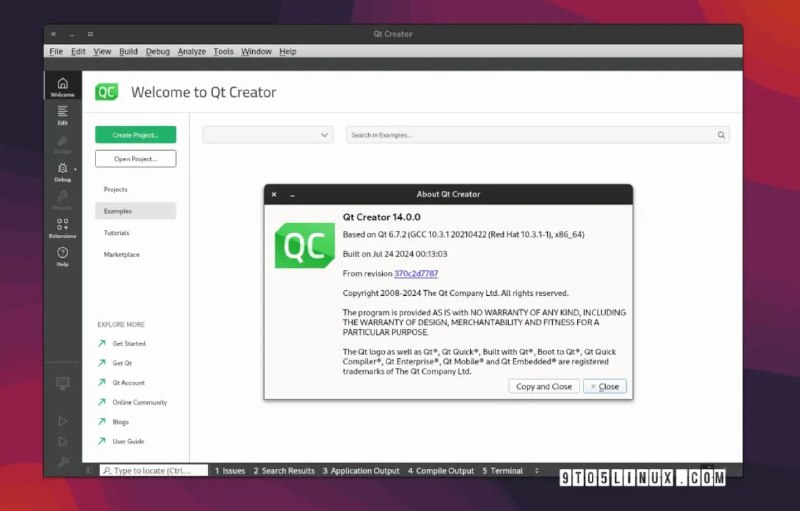Select the Examples tab
Viewport: 800px width, 511px height.
click(135, 211)
